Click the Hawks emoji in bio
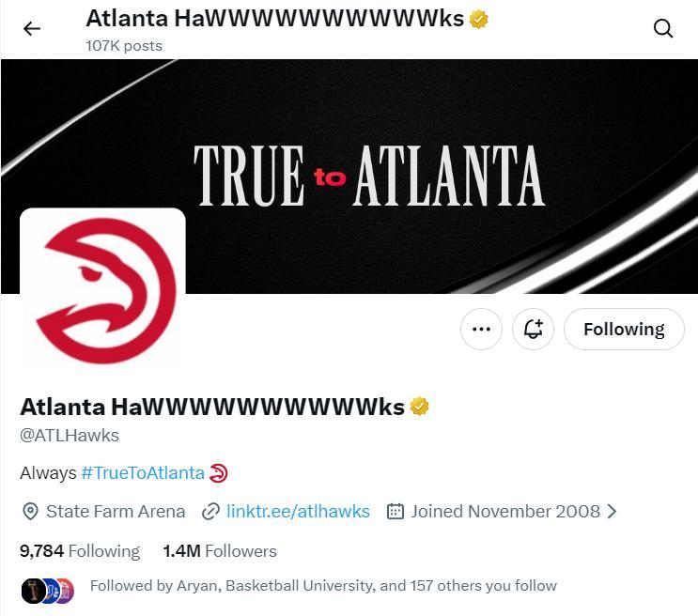The width and height of the screenshot is (698, 616). (218, 472)
